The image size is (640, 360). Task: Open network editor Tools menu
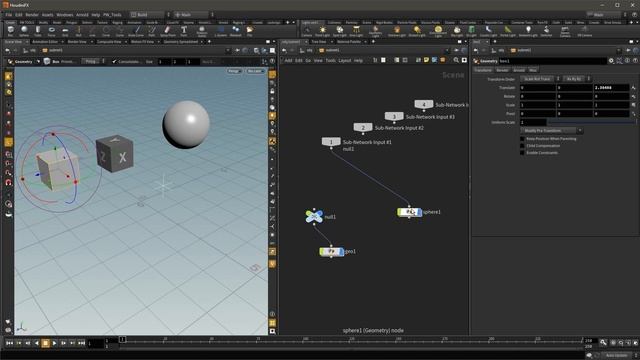tap(331, 60)
